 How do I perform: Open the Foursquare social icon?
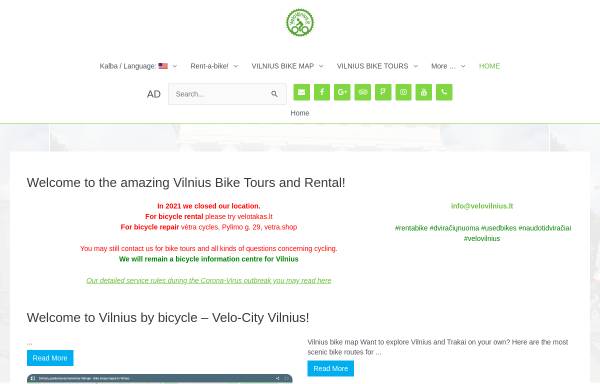(383, 92)
